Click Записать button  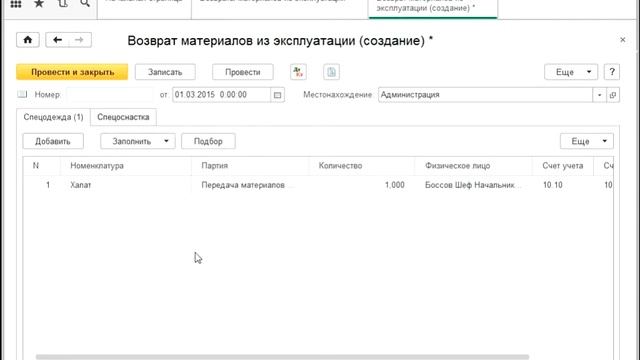(165, 72)
